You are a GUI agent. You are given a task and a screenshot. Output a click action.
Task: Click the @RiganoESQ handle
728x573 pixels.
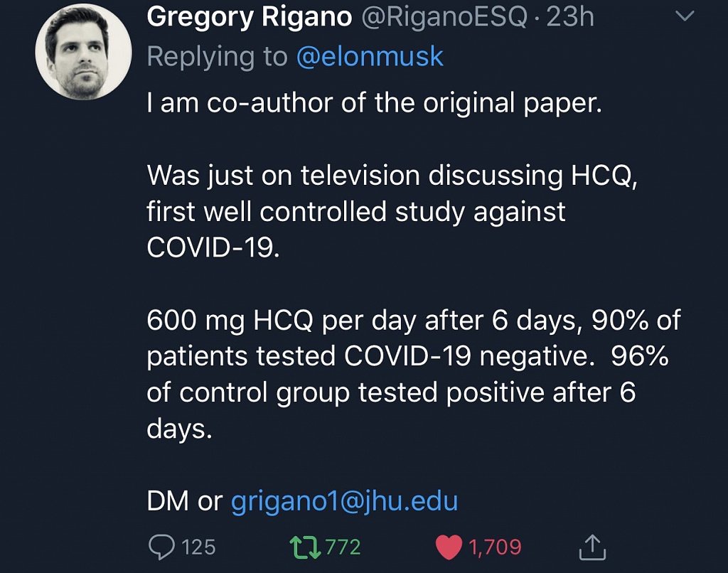coord(444,17)
